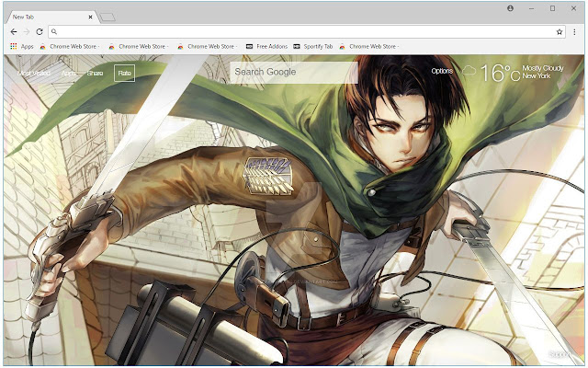Minimize the Chrome window
This screenshot has height=368, width=588.
point(531,8)
